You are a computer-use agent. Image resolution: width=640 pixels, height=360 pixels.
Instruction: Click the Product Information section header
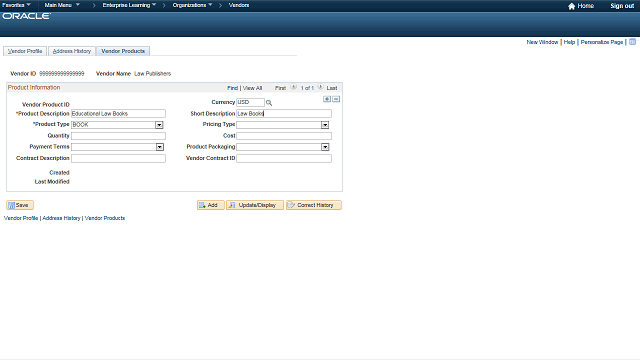[34, 87]
